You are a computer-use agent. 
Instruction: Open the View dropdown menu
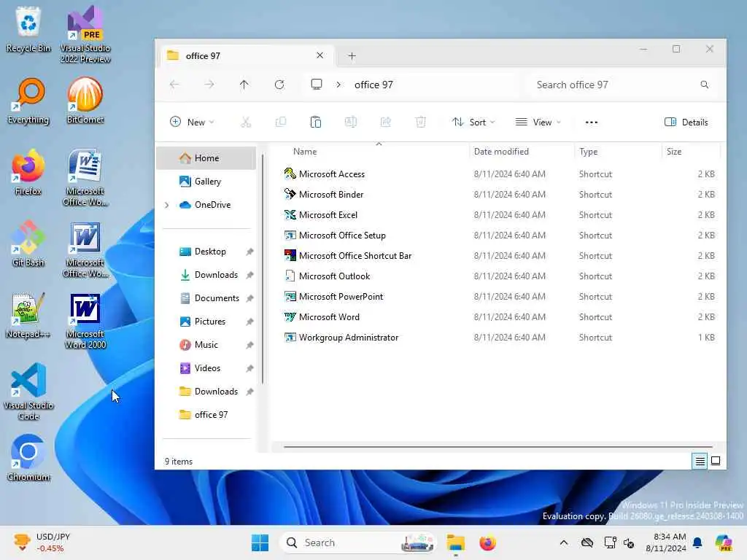[538, 122]
